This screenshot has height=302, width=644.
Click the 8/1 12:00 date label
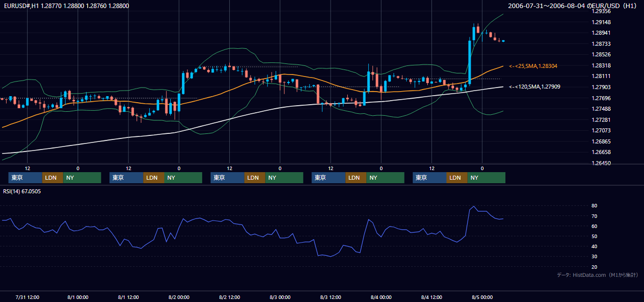pyautogui.click(x=128, y=297)
